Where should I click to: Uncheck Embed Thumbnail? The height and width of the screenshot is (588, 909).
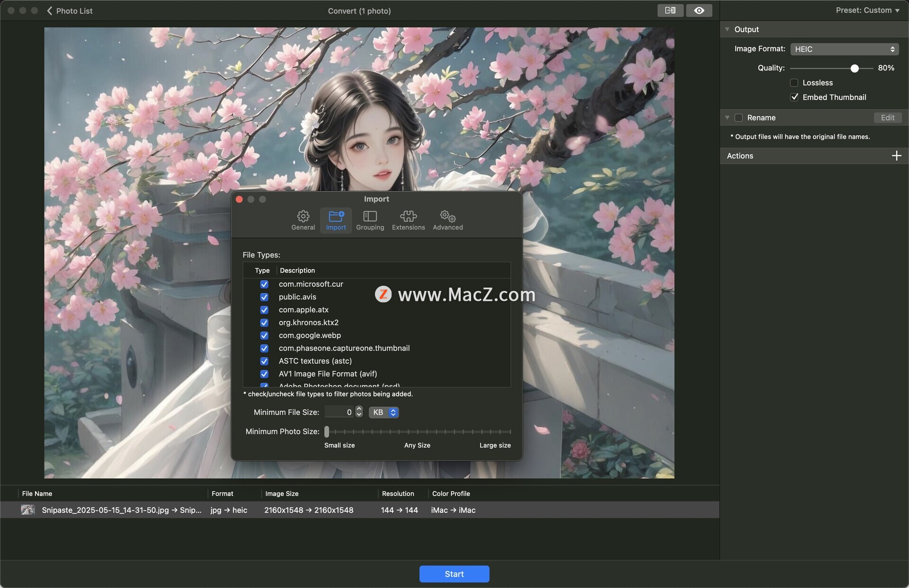coord(794,97)
